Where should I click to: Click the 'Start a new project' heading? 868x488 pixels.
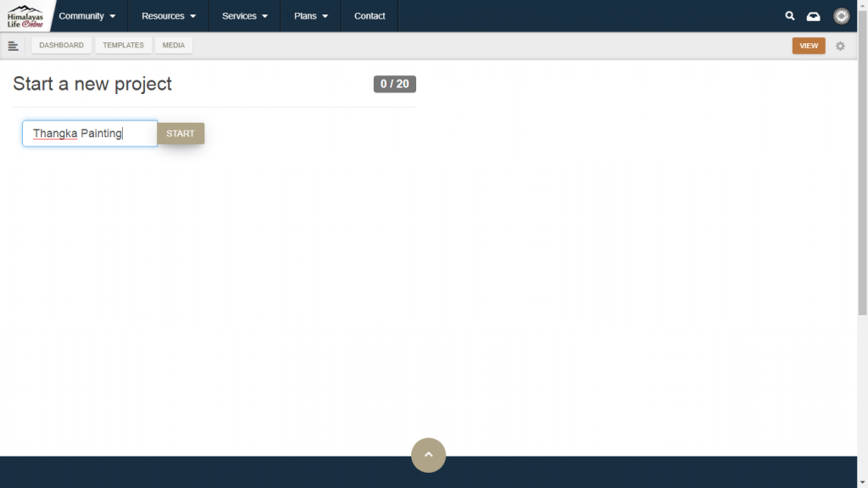point(92,84)
